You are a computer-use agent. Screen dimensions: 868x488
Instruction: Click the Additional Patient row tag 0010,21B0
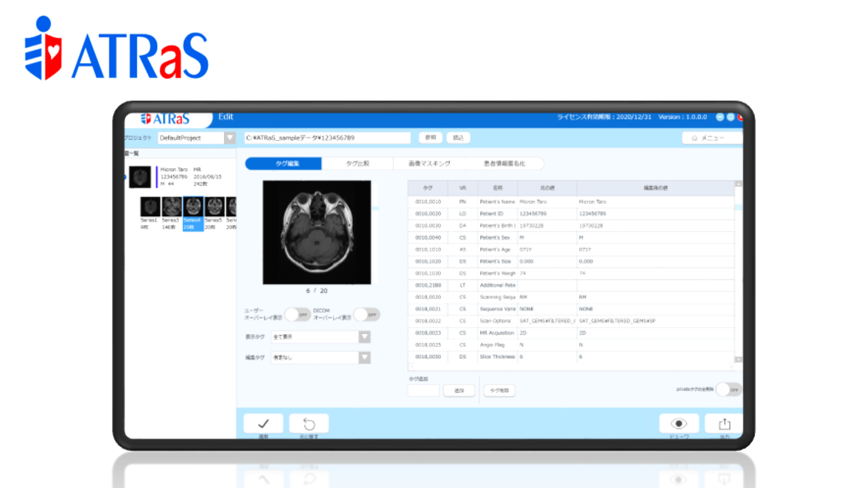pos(428,285)
